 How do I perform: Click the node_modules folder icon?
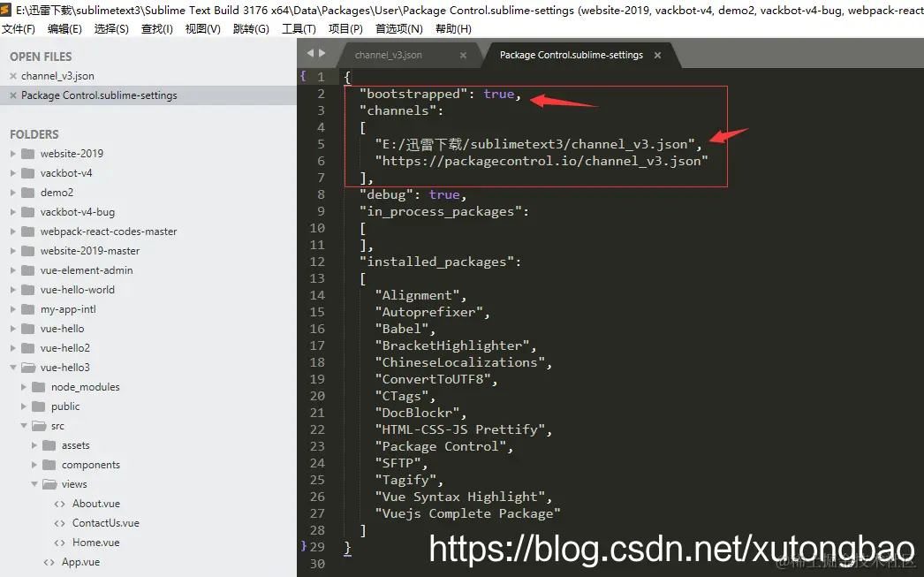point(38,387)
